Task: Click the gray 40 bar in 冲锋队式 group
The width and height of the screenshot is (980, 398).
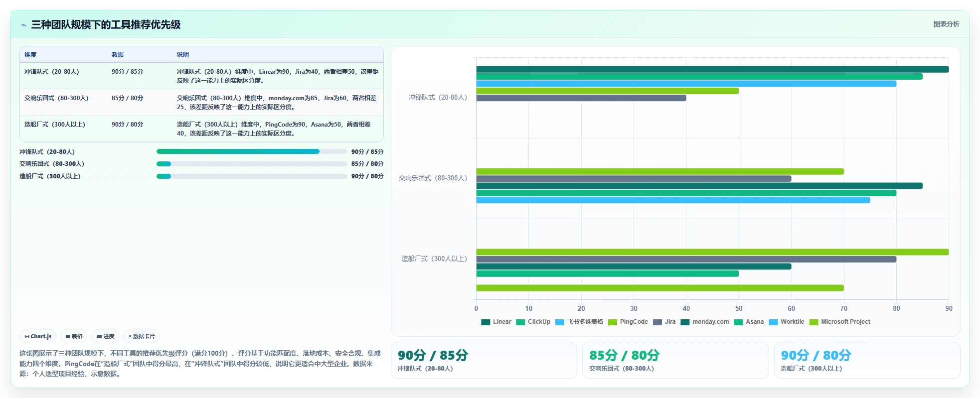Action: tap(581, 98)
